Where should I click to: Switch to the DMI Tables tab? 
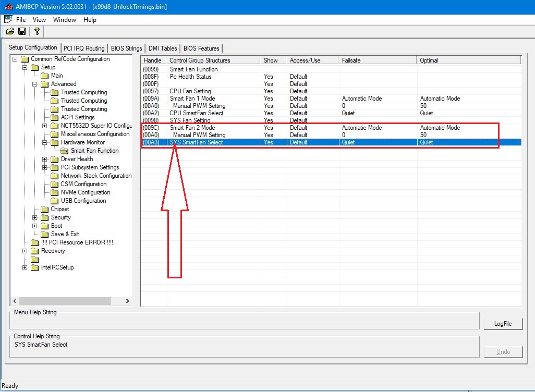coord(163,48)
